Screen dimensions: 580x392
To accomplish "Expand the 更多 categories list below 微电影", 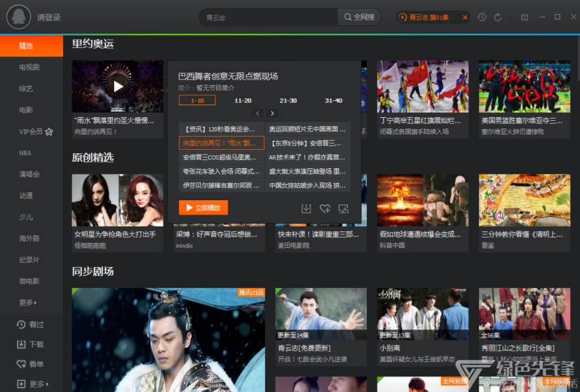I will (28, 303).
